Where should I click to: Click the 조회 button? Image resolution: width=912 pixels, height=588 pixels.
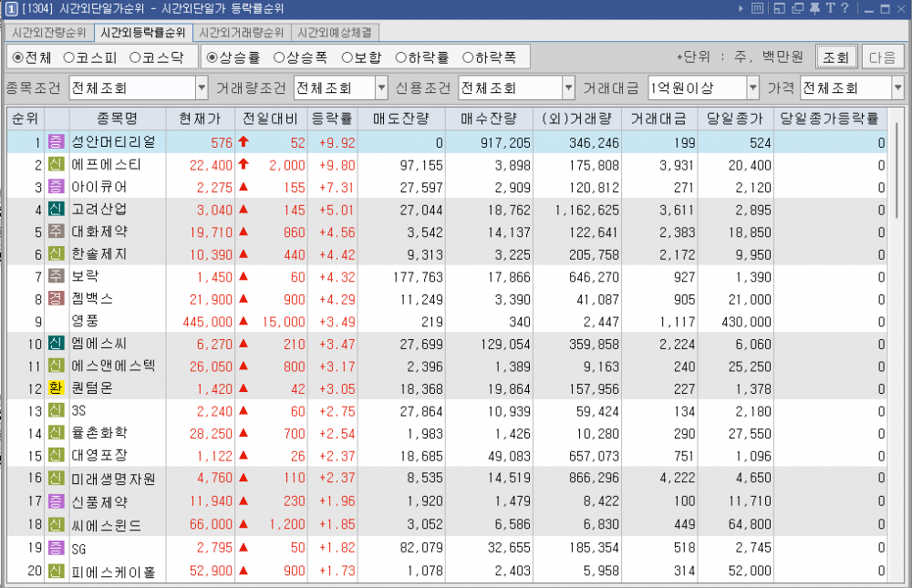(x=835, y=56)
